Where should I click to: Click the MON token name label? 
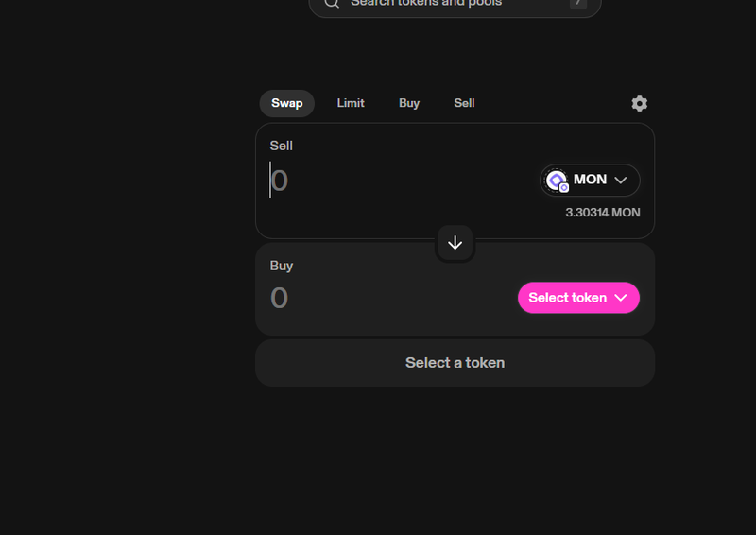pos(590,180)
